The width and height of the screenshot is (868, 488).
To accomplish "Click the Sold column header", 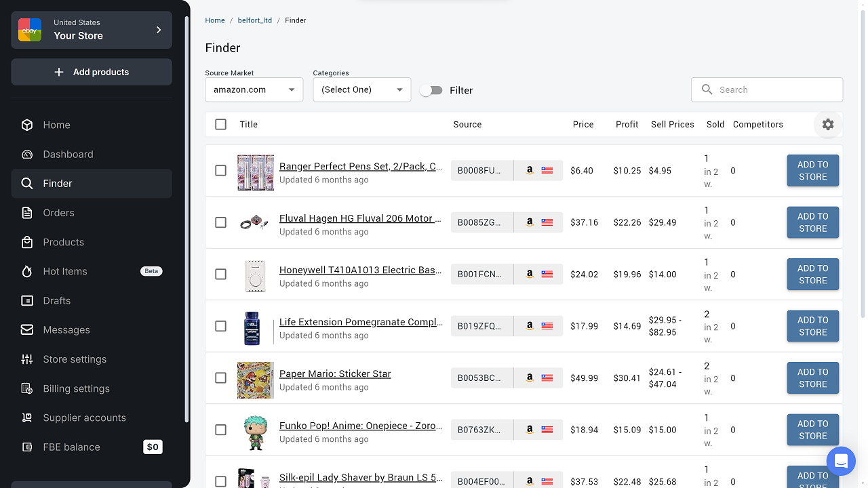I will click(x=715, y=125).
